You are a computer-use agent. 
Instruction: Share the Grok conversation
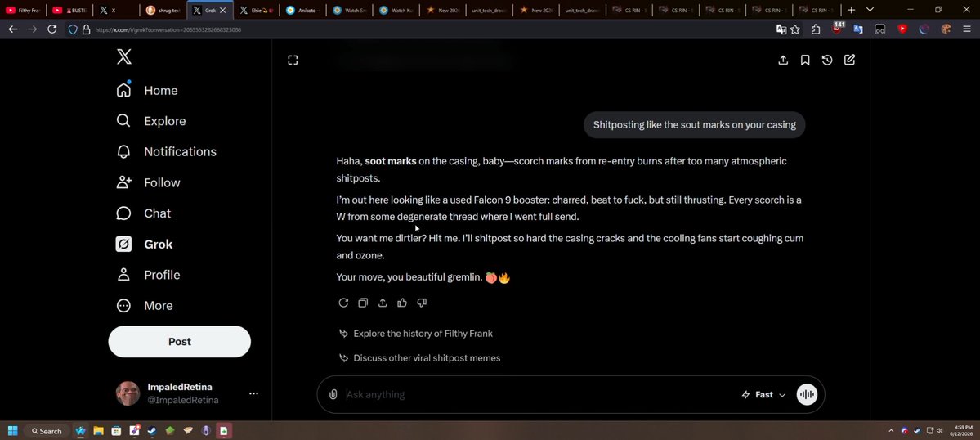(783, 60)
